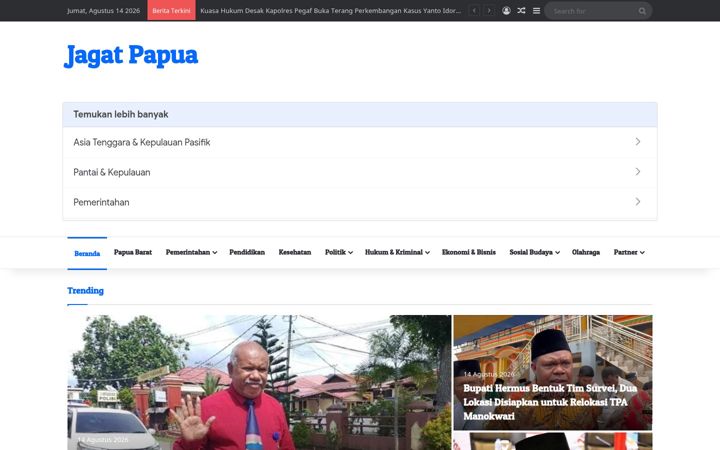Open Pemerintahan in the Temukan lebih banyak list
This screenshot has width=720, height=450.
(101, 202)
